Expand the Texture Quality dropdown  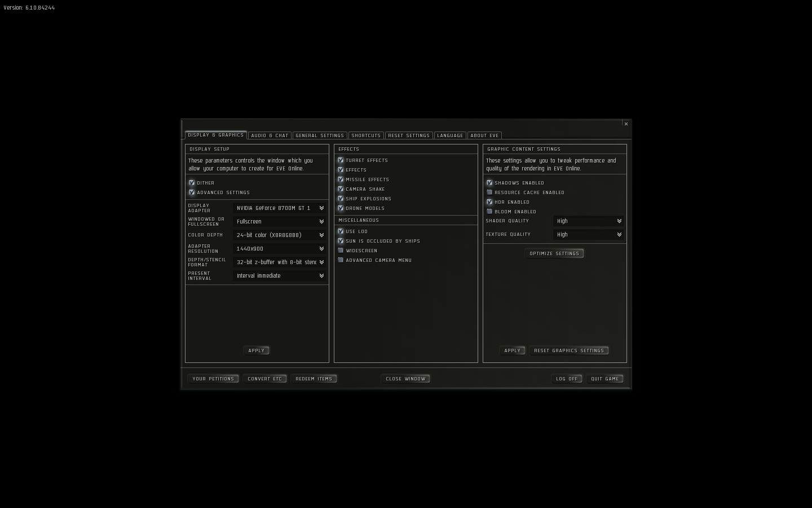click(589, 235)
